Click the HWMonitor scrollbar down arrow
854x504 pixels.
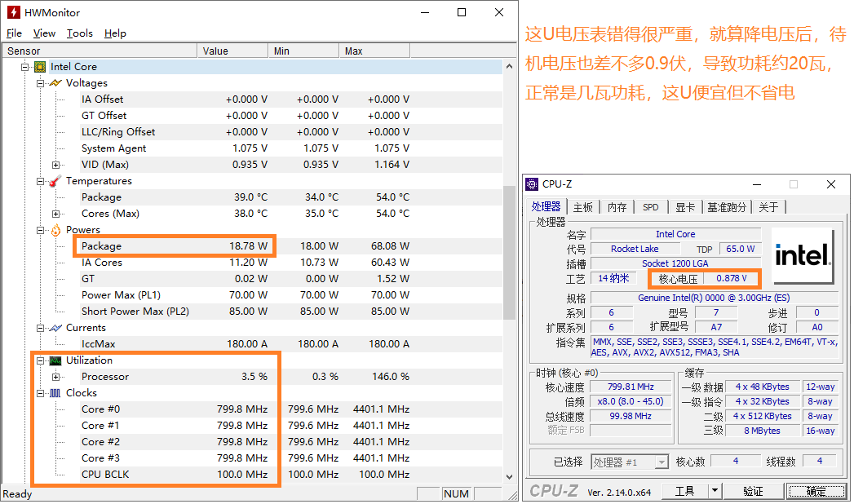click(509, 477)
